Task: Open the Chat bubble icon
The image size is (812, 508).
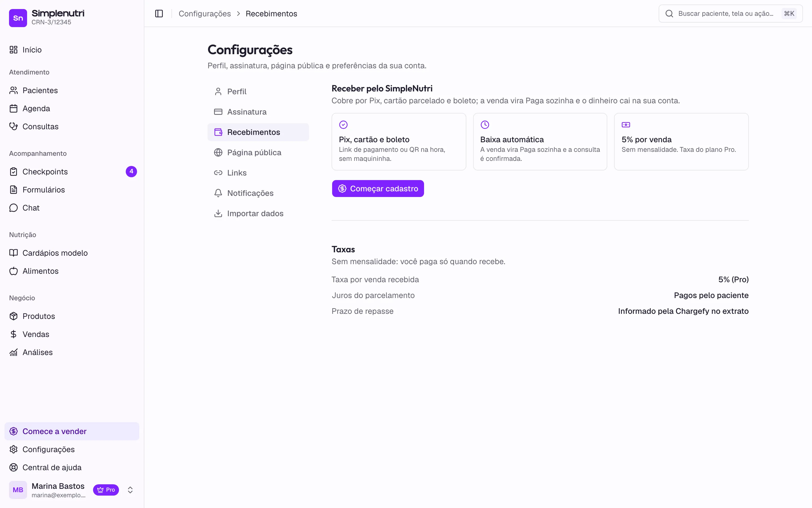Action: 14,208
